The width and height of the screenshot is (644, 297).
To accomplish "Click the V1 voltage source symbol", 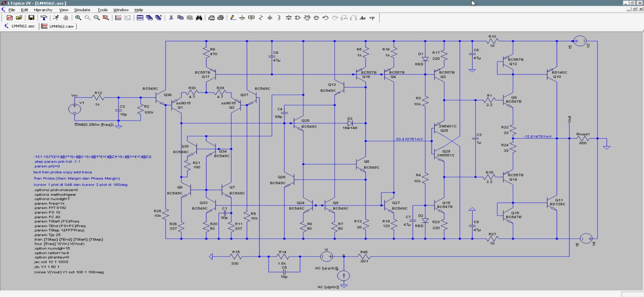I will (x=75, y=109).
